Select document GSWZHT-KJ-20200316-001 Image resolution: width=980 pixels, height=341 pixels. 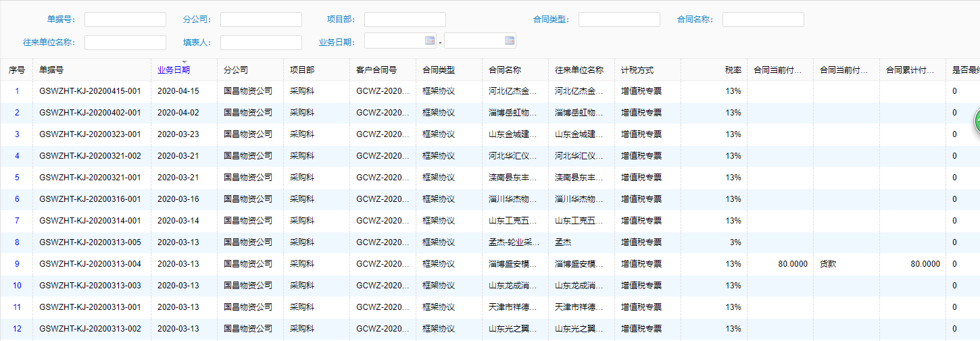(90, 199)
